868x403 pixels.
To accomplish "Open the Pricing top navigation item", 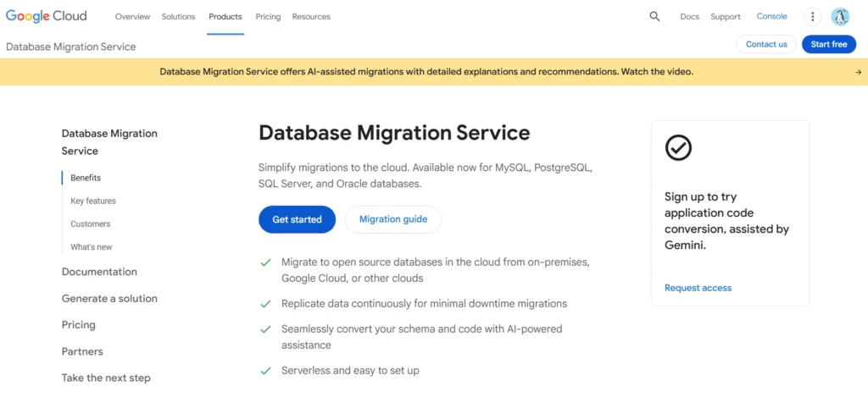I will [x=268, y=17].
